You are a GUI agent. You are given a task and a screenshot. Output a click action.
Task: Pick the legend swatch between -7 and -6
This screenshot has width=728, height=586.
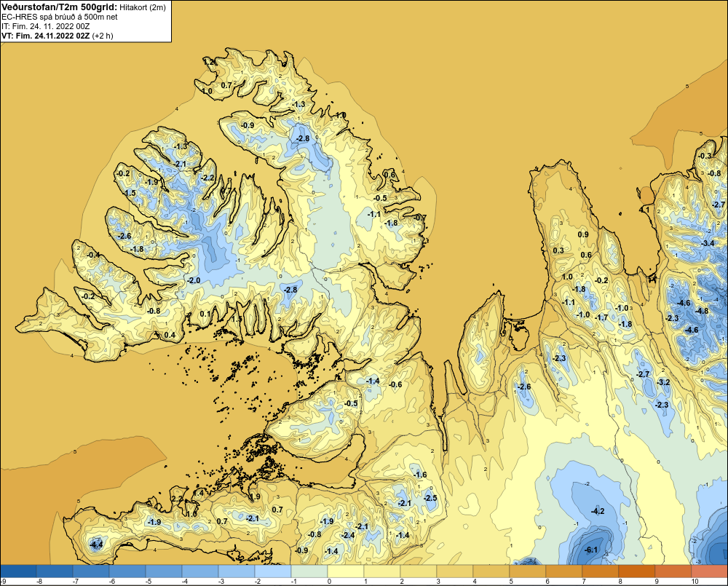91,571
